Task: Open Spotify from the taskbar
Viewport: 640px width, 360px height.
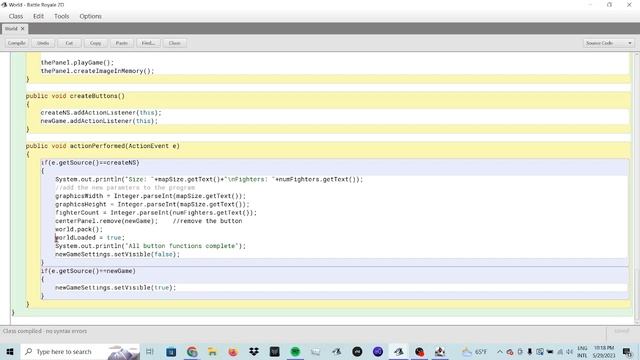Action: point(295,351)
